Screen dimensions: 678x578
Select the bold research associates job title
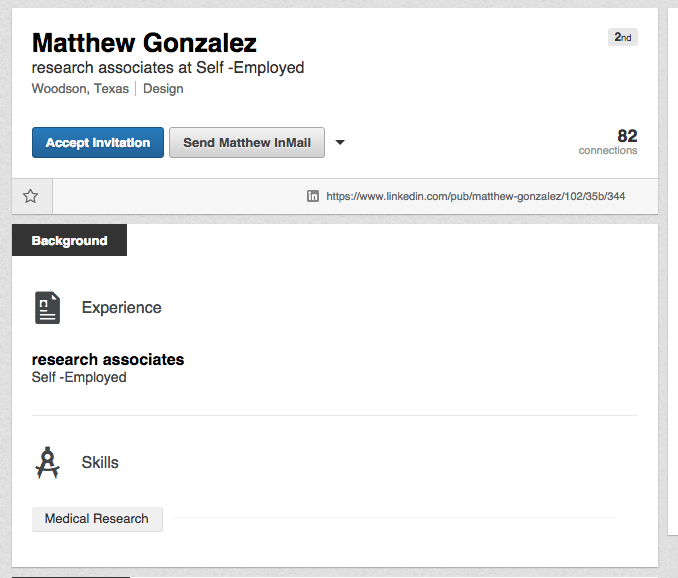(x=108, y=359)
